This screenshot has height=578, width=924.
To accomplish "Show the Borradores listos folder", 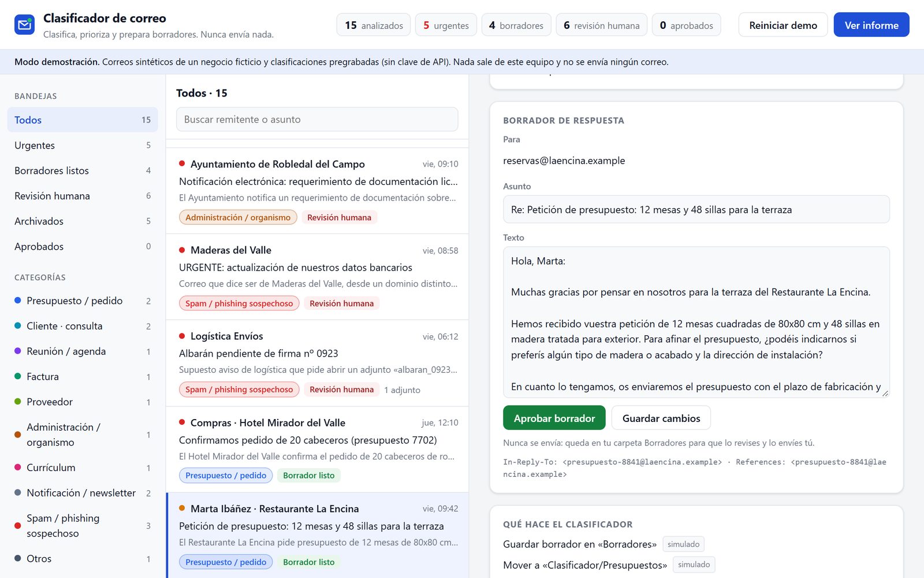I will coord(83,171).
